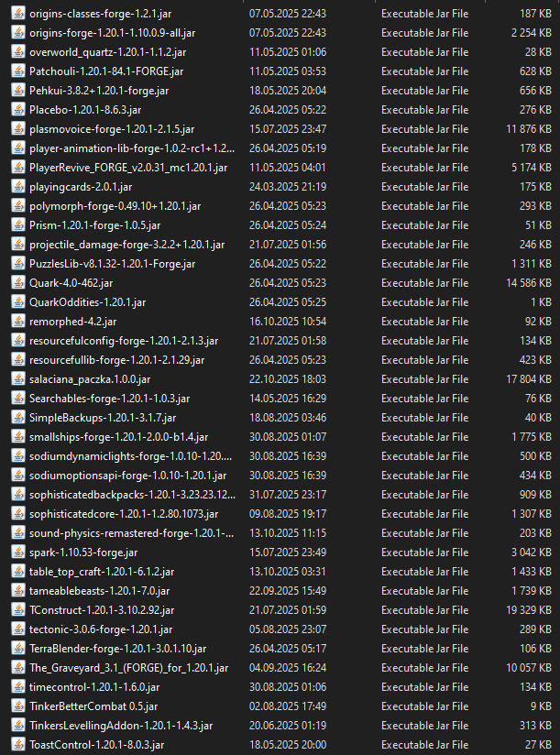Viewport: 560px width, 755px height.
Task: Click the jar icon of origins-classes-forge-1.2.1.jar
Action: [17, 14]
